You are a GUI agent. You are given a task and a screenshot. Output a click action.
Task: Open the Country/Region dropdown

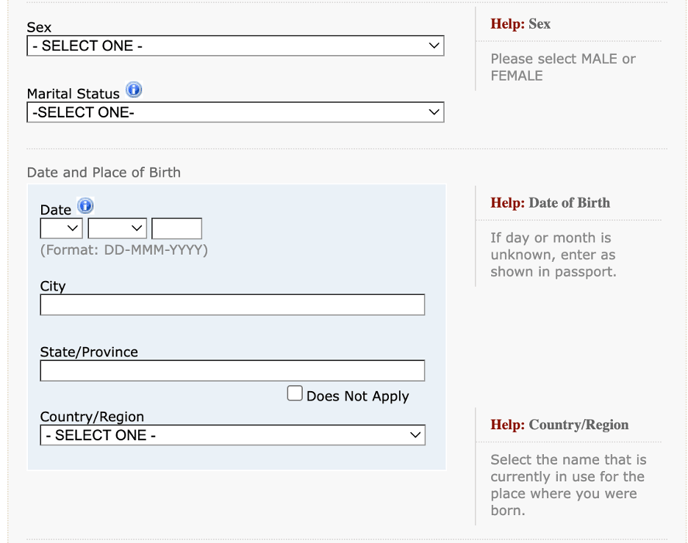tap(233, 435)
